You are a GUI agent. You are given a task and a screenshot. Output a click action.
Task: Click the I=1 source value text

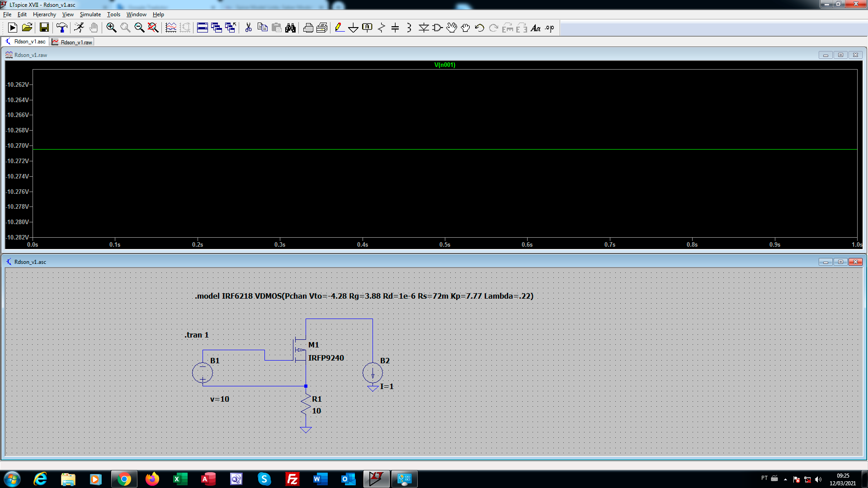[387, 386]
